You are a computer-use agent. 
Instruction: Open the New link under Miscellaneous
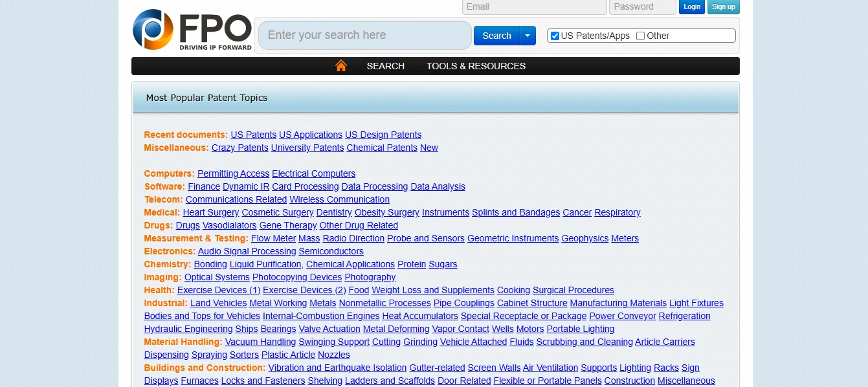(429, 148)
